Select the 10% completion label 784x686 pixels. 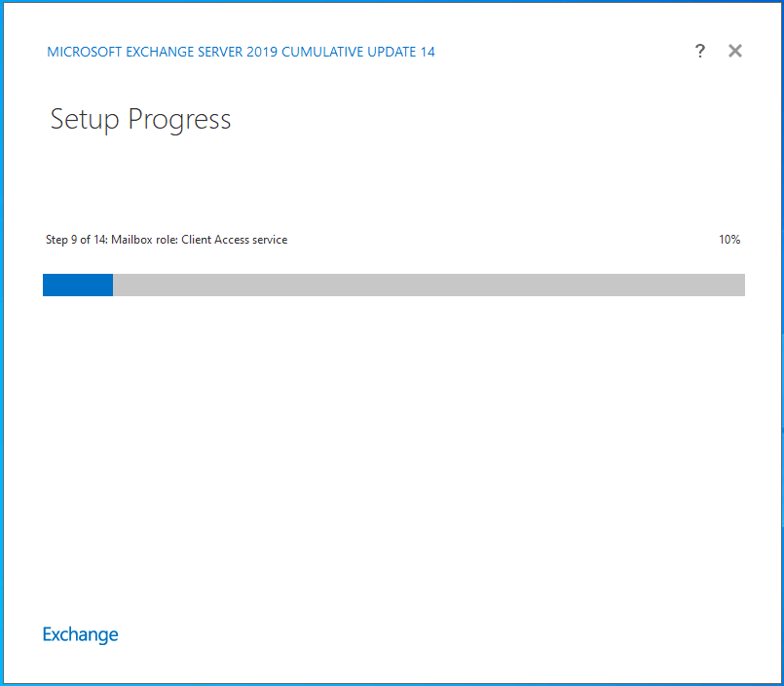click(729, 239)
